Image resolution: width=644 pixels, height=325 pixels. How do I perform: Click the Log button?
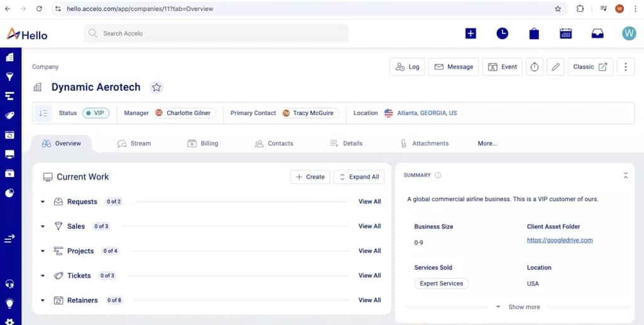tap(407, 67)
